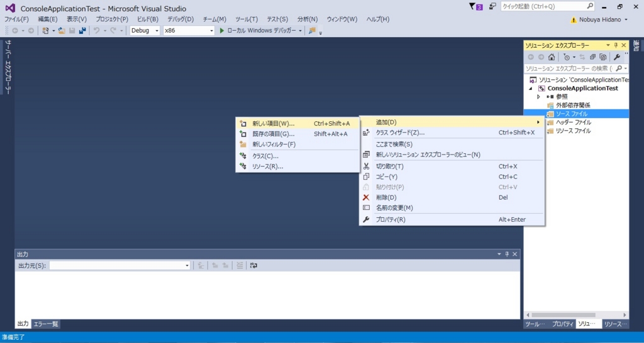Click the Find in Files toolbar icon

click(x=312, y=31)
